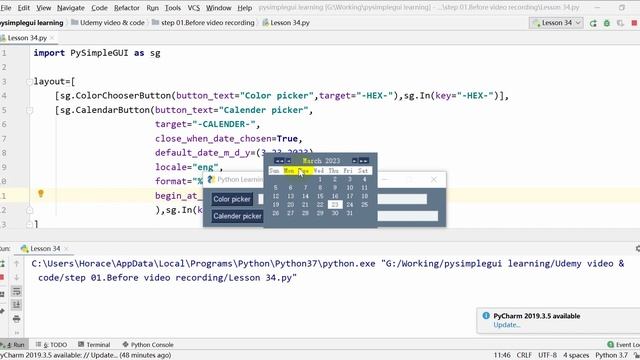Click 'step 01.Before video recording' breadcrumb
This screenshot has width=640, height=360.
(203, 23)
